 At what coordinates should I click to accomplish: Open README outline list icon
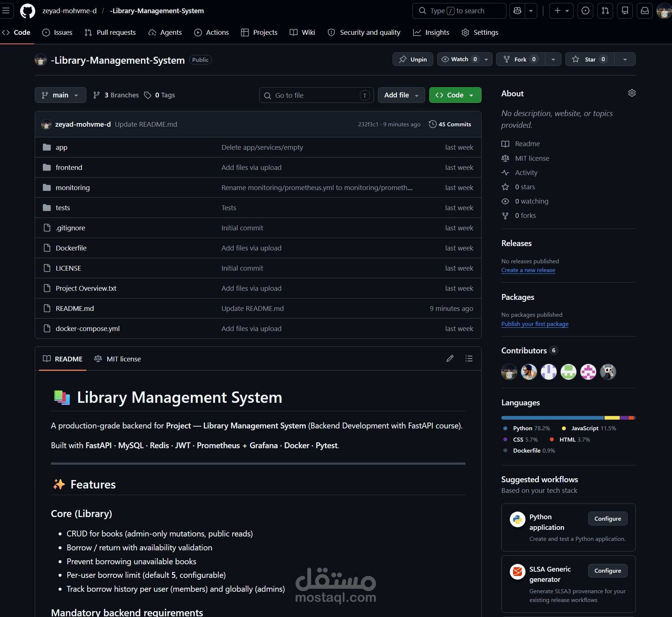click(x=469, y=358)
